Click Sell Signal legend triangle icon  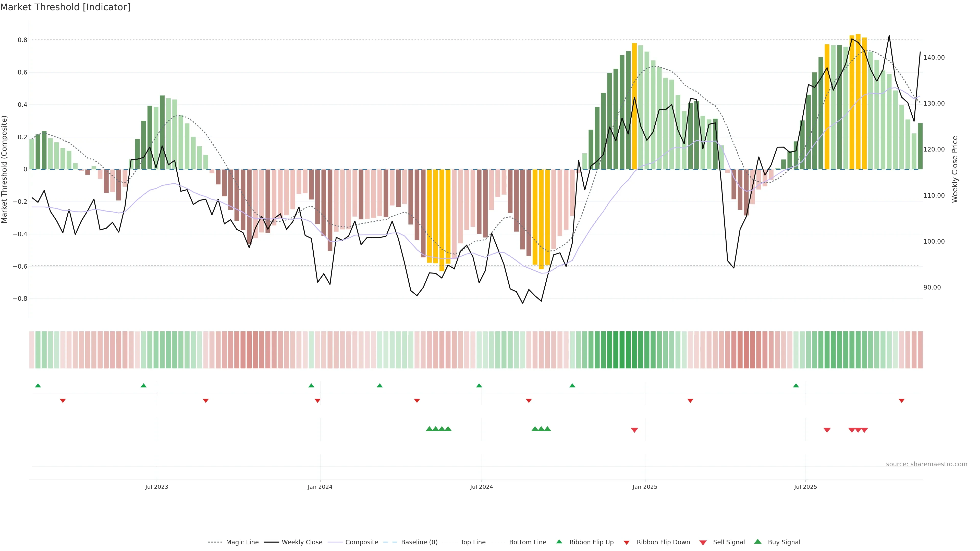tap(703, 543)
